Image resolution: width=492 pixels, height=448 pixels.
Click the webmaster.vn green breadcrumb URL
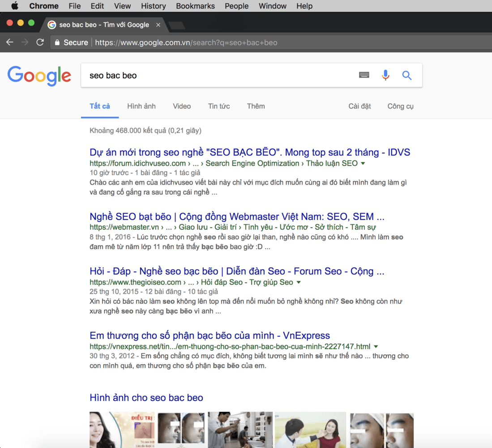click(x=232, y=227)
